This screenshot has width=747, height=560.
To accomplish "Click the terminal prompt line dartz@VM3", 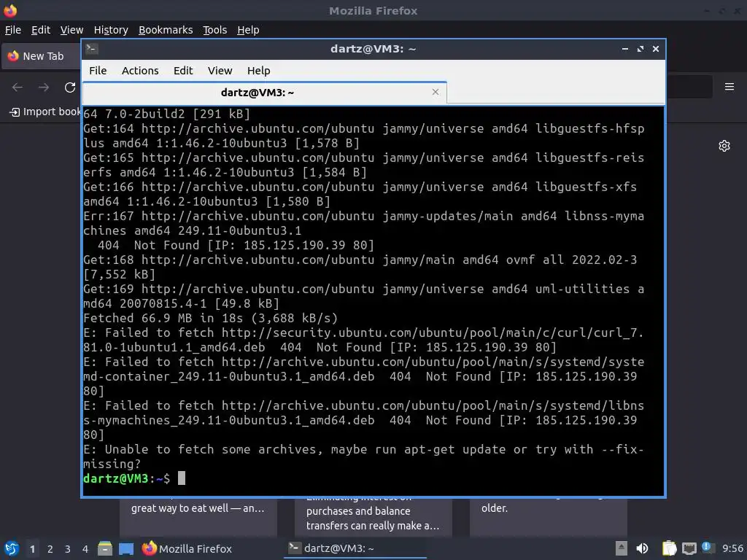I will [134, 478].
